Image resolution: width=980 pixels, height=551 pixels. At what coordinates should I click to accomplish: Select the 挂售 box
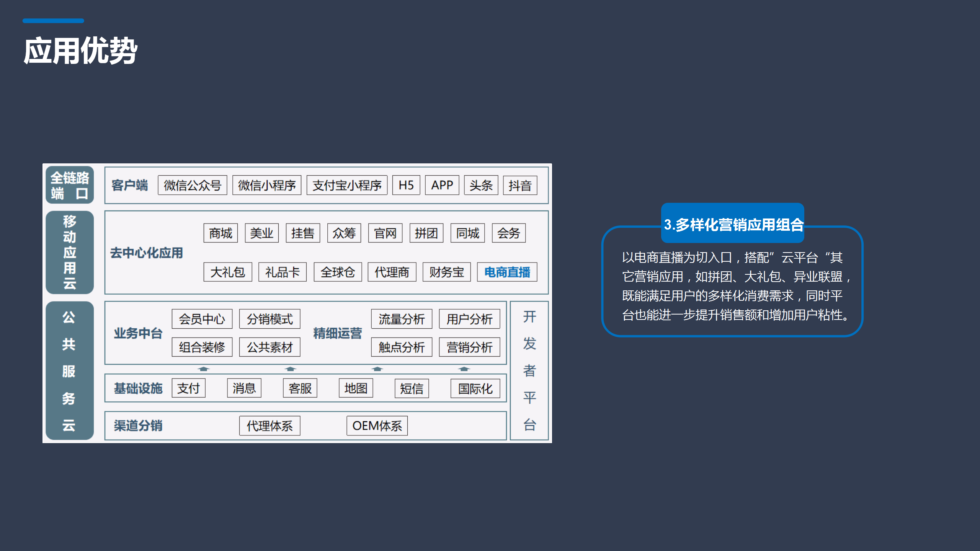click(x=303, y=233)
